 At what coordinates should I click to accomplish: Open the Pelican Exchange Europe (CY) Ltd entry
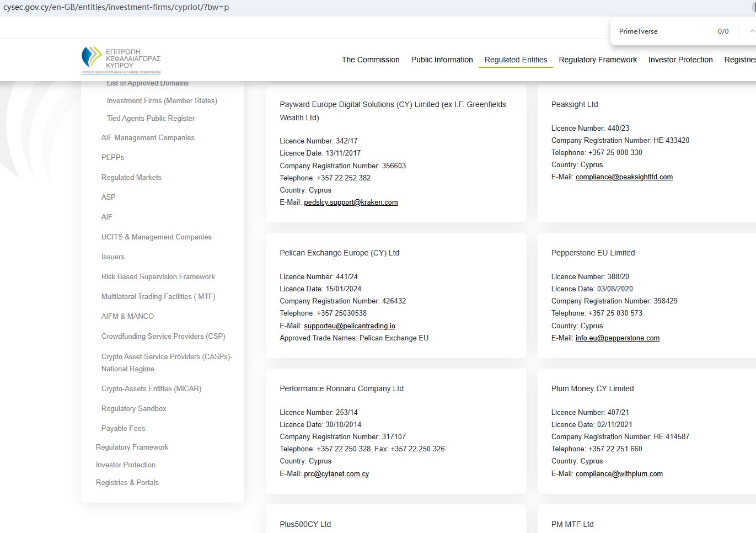tap(339, 253)
